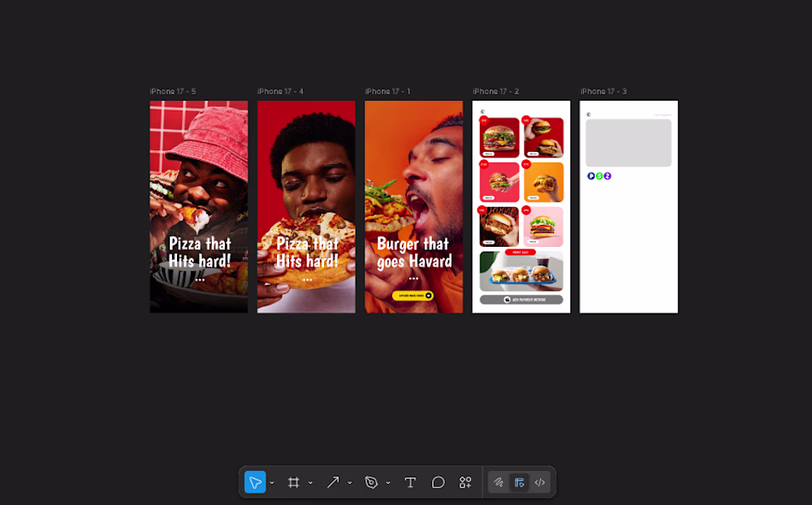Image resolution: width=812 pixels, height=505 pixels.
Task: Click 'Pizza that Hits hard!' text in iPhone 17 - 4
Action: [307, 252]
